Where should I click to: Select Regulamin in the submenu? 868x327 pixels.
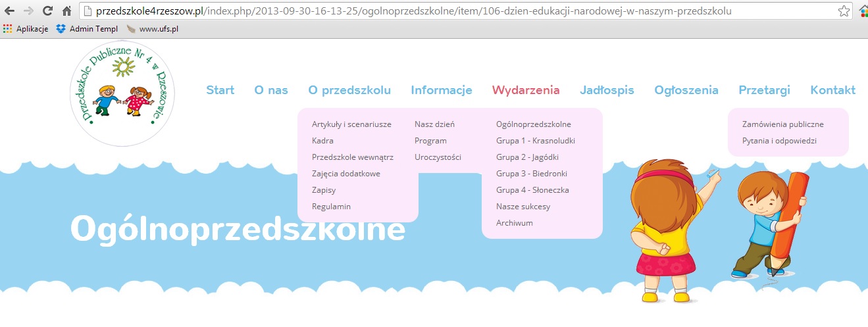(331, 207)
